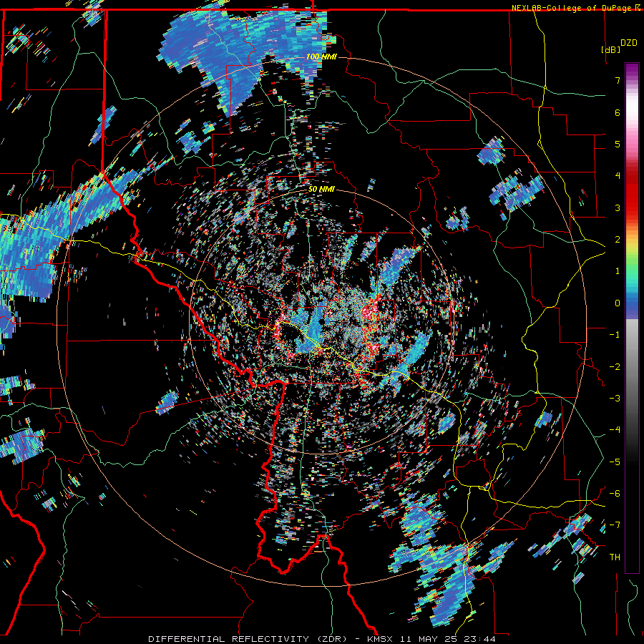Click the radar site dot at ring center
This screenshot has height=644, width=644.
(321, 323)
